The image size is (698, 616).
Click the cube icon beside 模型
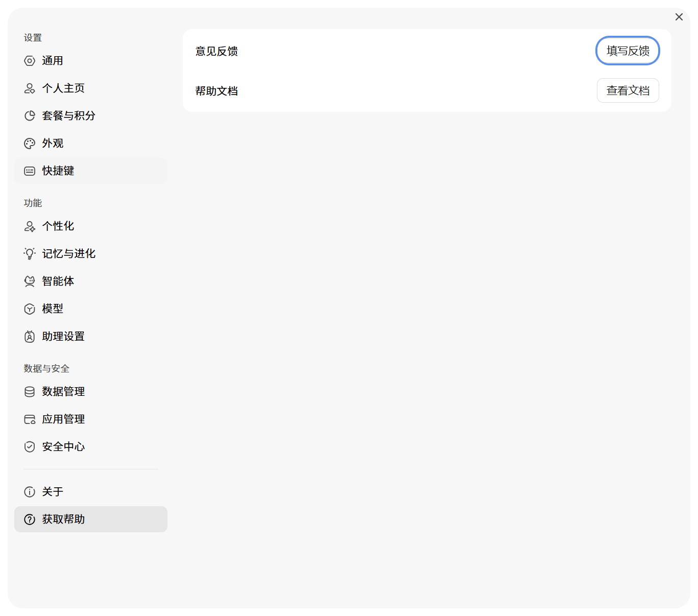click(x=30, y=309)
